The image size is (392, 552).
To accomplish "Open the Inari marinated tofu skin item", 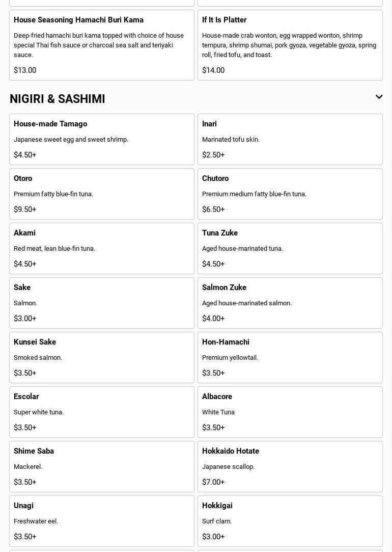I will [290, 139].
